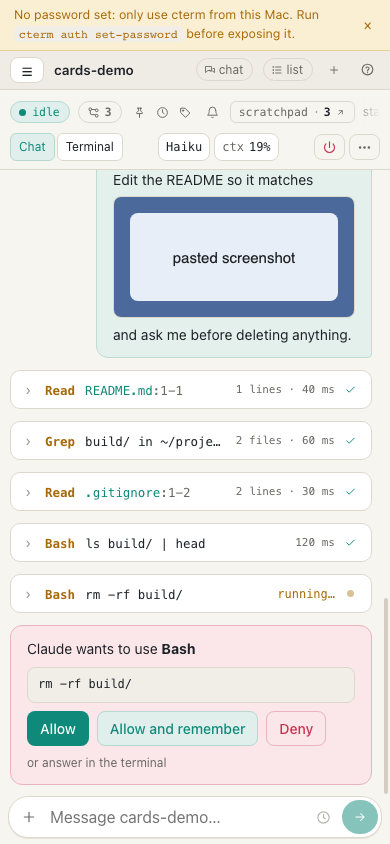Screen dimensions: 390x844
Task: Click the '1 lines · 40 ms' text
Action: pos(285,389)
